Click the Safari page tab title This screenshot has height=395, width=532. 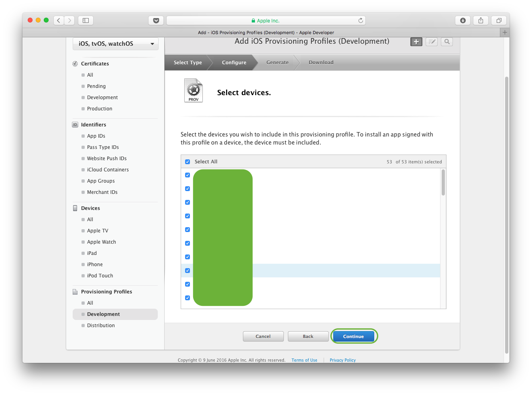click(x=266, y=33)
